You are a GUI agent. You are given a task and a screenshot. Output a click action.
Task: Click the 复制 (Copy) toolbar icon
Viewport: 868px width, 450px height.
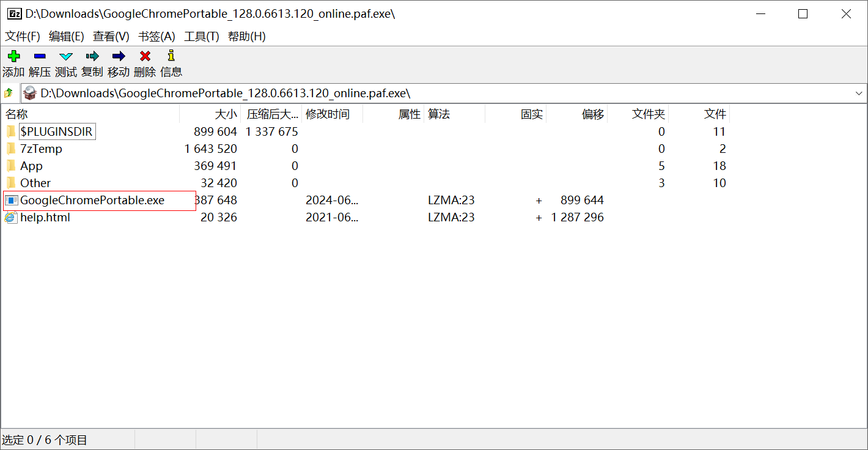pos(92,56)
